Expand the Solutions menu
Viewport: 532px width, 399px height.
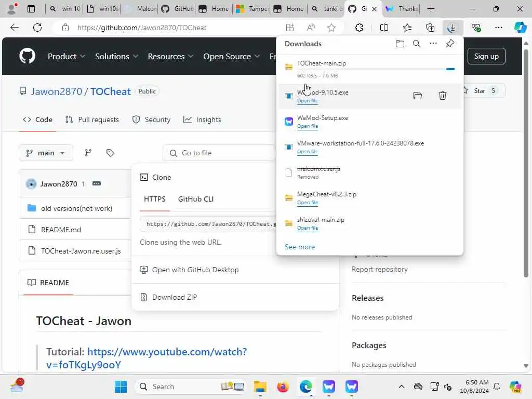click(116, 56)
